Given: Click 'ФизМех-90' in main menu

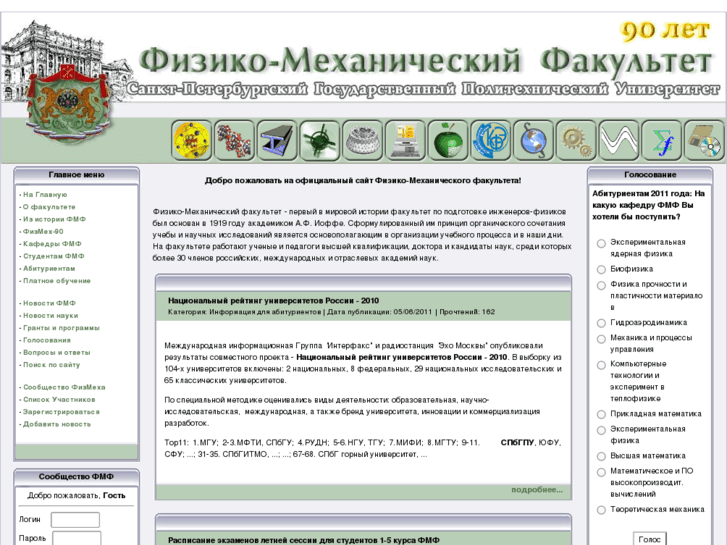Looking at the screenshot, I should (x=43, y=231).
